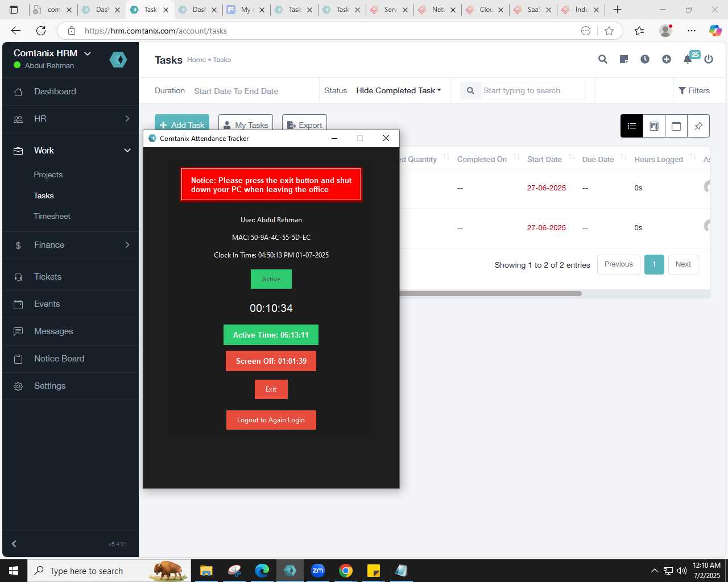Open File Explorer from the taskbar
The height and width of the screenshot is (582, 728).
(206, 571)
